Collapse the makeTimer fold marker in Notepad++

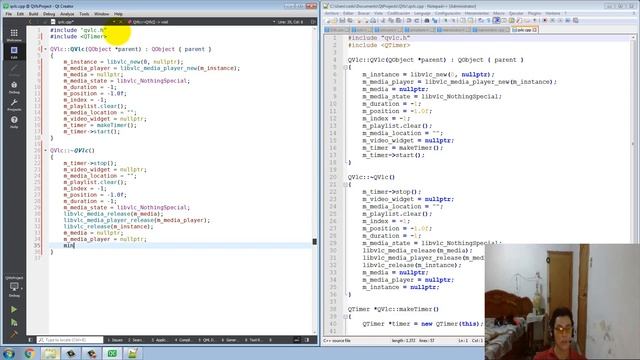345,316
